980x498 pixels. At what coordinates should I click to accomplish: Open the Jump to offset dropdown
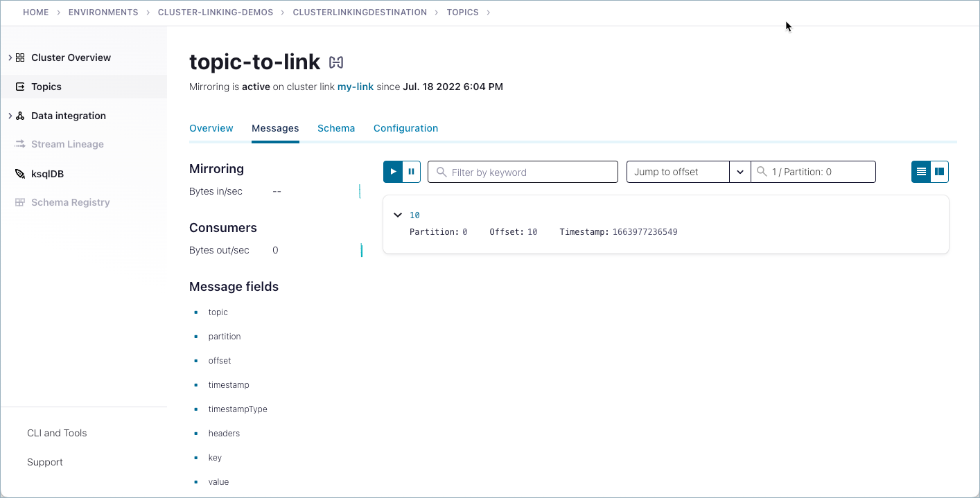tap(740, 171)
